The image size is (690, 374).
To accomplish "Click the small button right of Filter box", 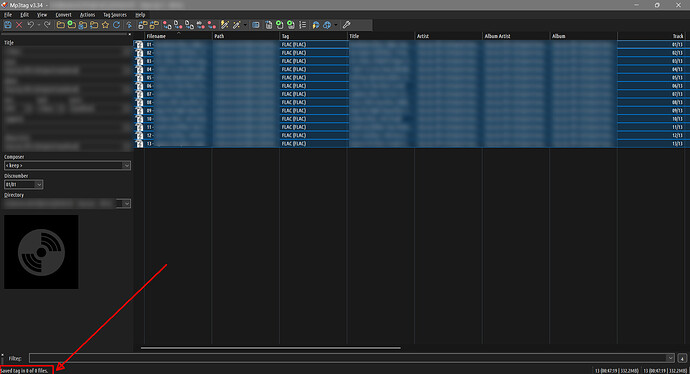I will point(682,358).
